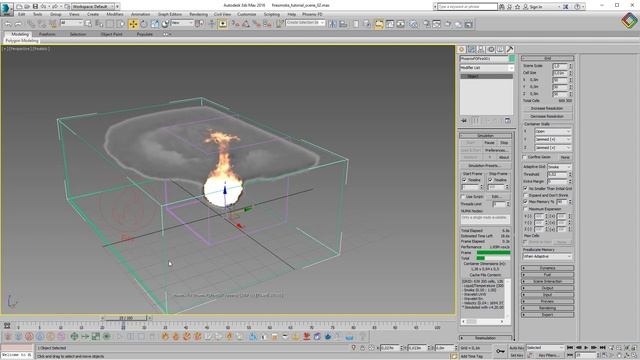Open Container Walls X dropdown
Viewport: 640px width, 360px height.
click(553, 132)
